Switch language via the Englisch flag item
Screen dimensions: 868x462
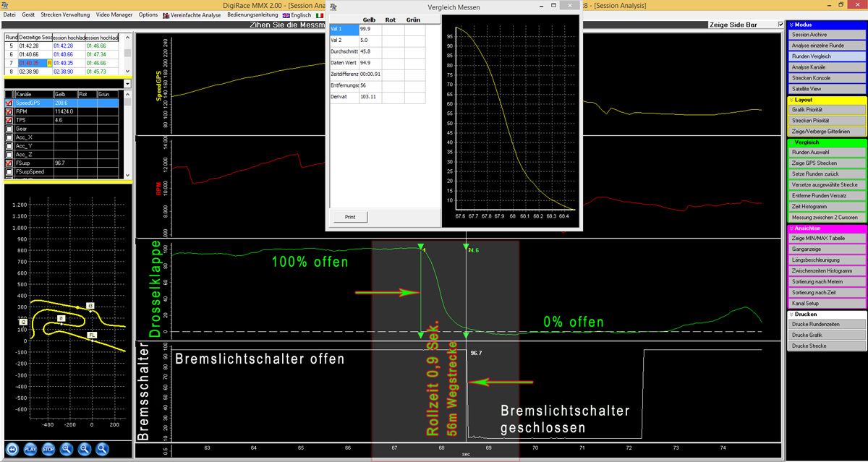pos(296,14)
